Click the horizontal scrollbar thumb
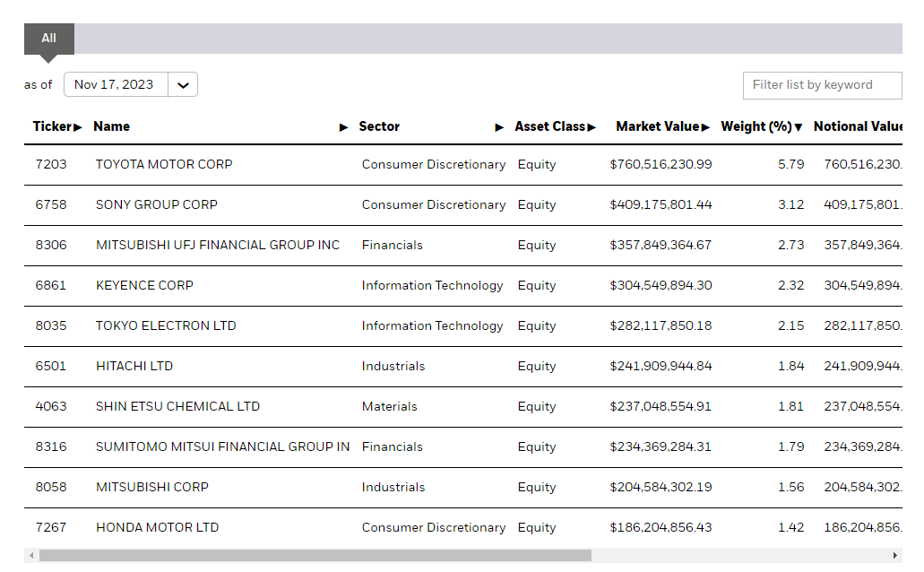 click(x=314, y=556)
